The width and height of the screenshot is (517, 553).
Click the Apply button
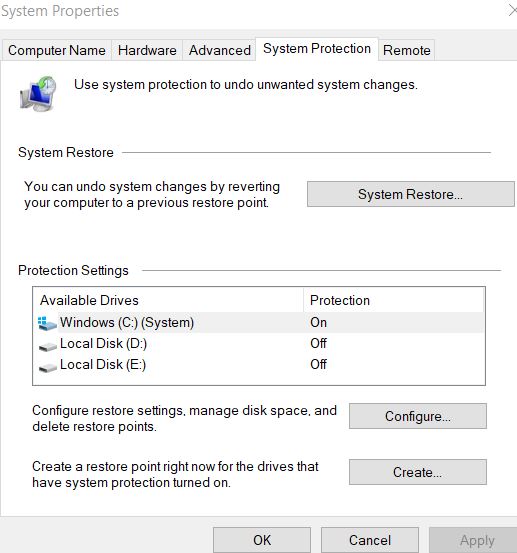[474, 540]
